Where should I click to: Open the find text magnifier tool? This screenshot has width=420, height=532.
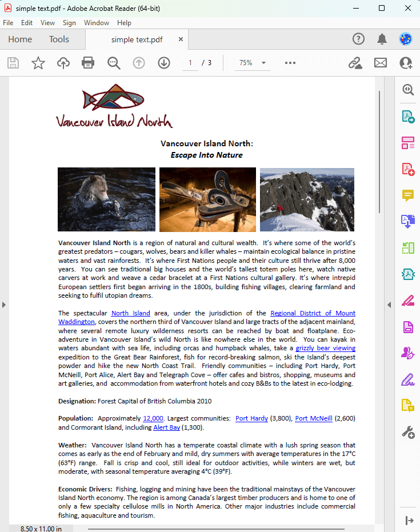click(x=114, y=63)
